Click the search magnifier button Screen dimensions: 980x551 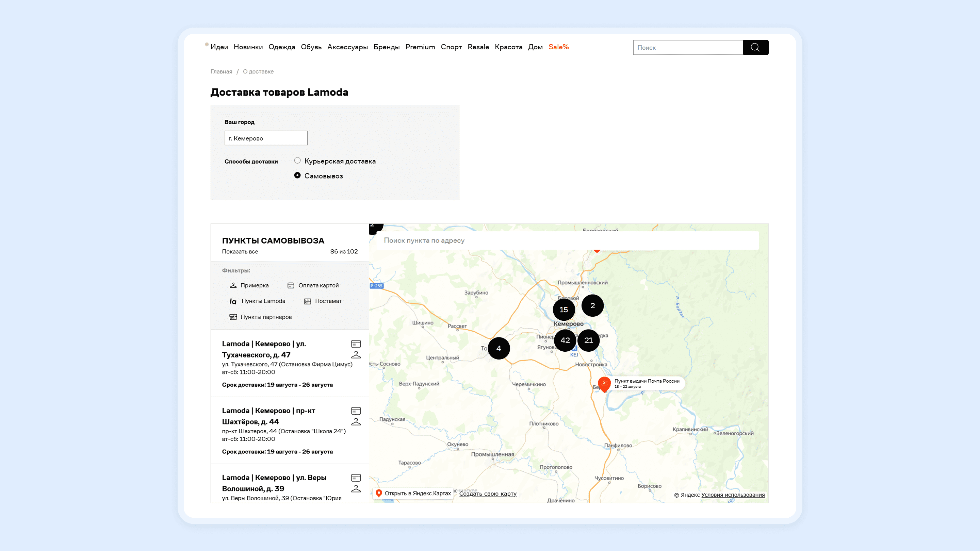tap(755, 48)
